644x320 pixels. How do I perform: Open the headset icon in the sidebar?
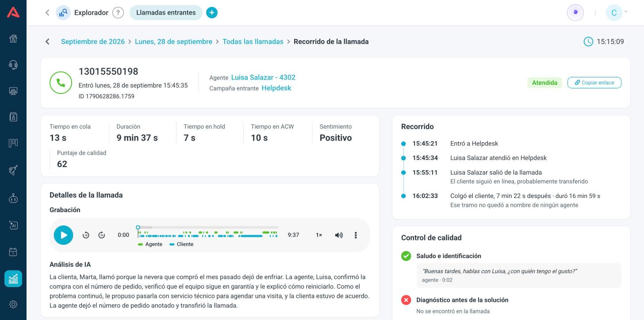tap(13, 65)
